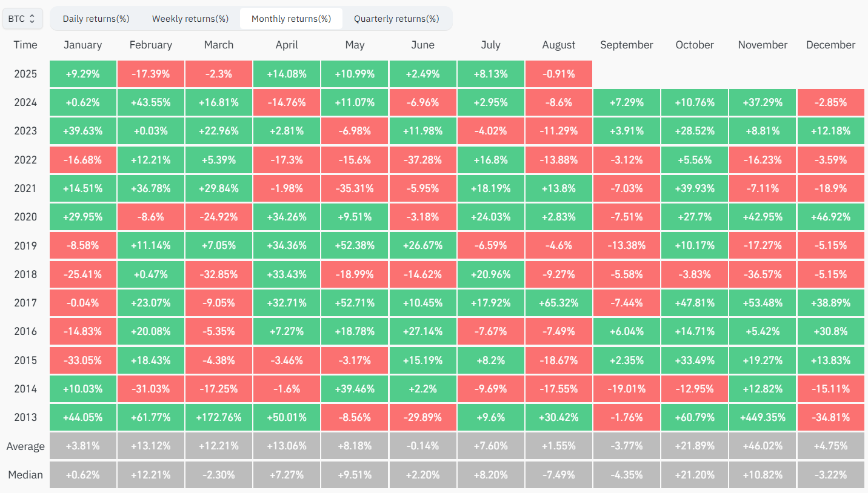Click the June 2022 -37.28% cell
Viewport: 868px width, 493px height.
pyautogui.click(x=422, y=160)
